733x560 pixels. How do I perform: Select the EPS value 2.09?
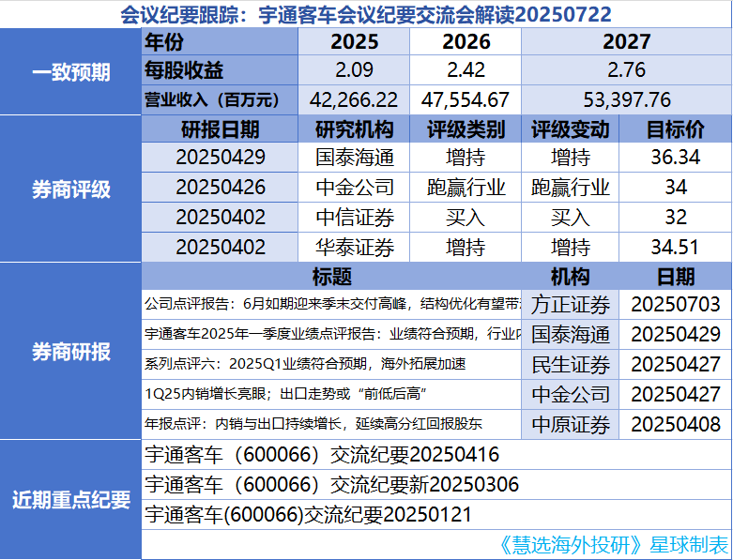[355, 70]
